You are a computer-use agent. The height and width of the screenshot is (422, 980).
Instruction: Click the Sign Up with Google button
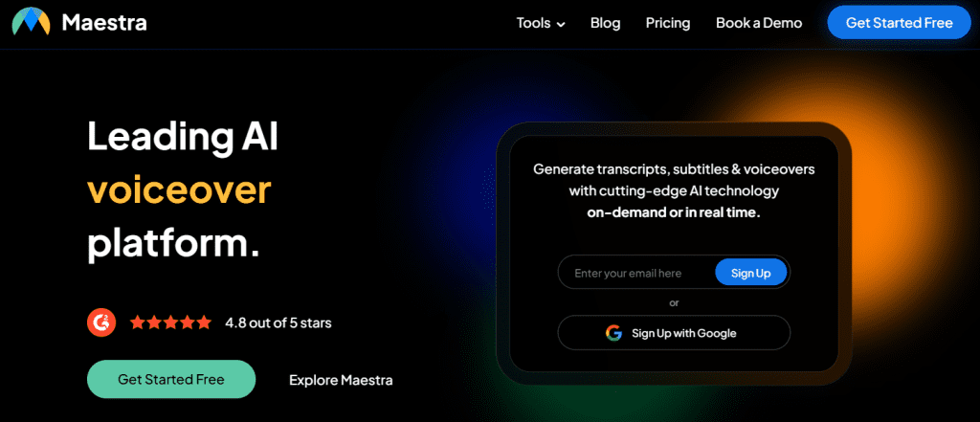point(674,333)
